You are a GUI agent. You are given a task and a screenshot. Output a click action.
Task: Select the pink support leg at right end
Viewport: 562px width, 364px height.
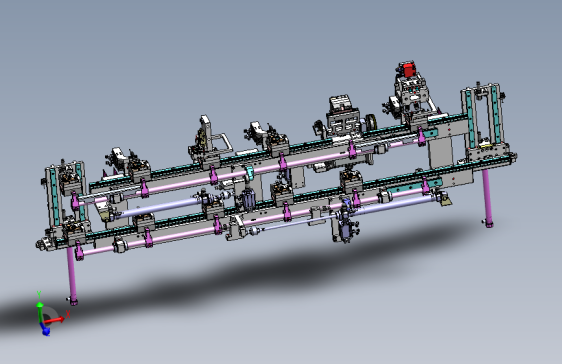[x=487, y=198]
